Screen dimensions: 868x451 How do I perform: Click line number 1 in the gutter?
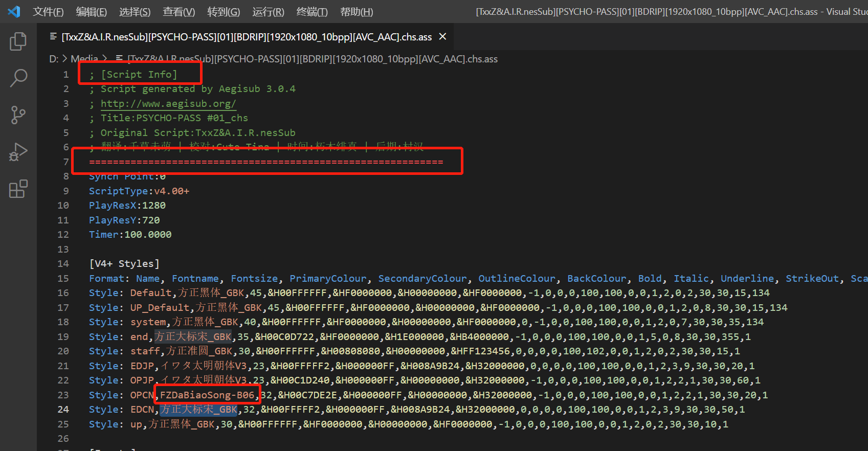click(65, 75)
